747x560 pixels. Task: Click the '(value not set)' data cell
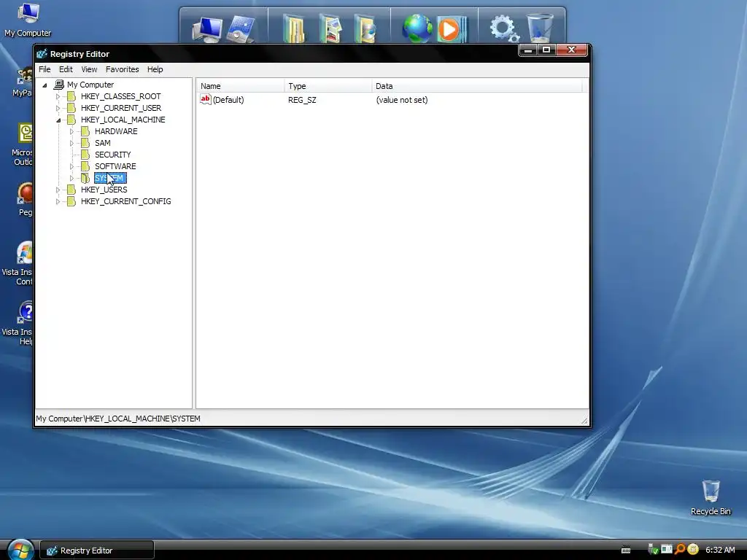click(x=402, y=99)
